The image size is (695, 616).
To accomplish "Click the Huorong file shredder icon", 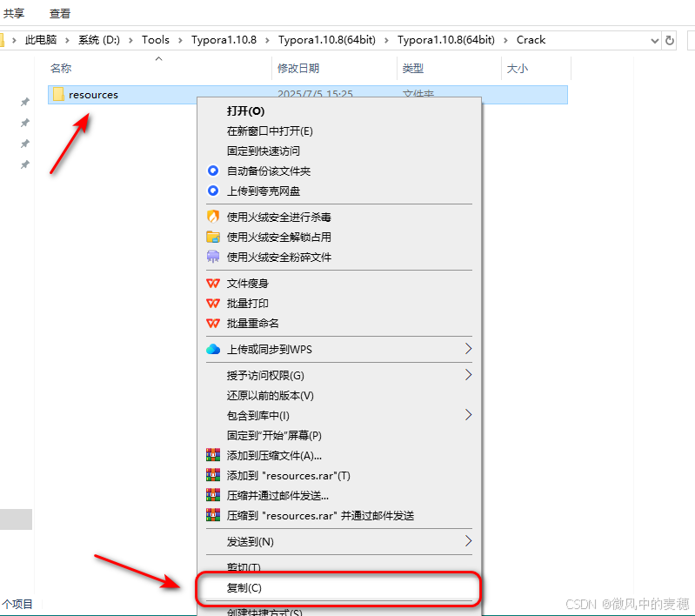I will click(213, 257).
